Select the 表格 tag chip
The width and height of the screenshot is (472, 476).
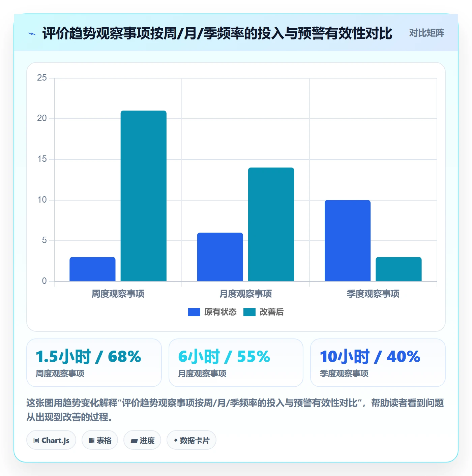click(x=100, y=440)
